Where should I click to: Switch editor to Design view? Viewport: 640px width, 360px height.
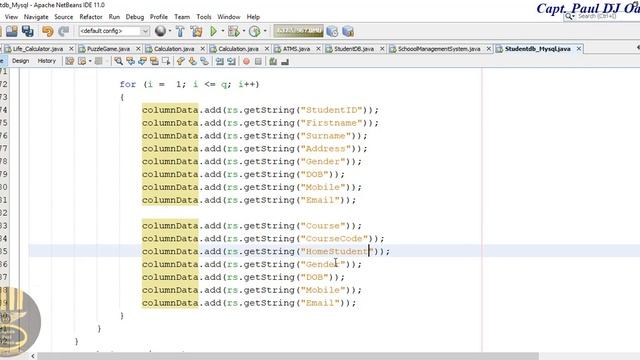coord(20,61)
